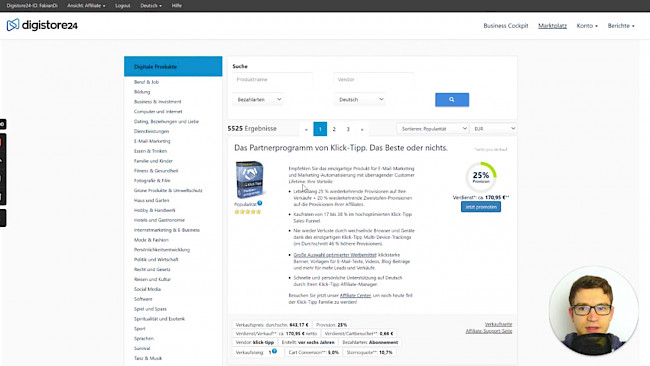Click the Klick-Tipp product box image
This screenshot has width=650, height=366.
pos(249,179)
